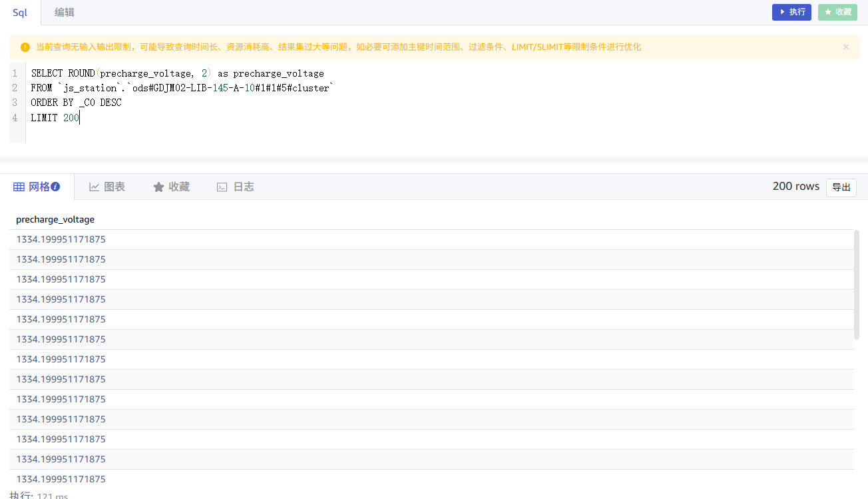Click line number 4 in editor gutter
Viewport: 868px width, 499px height.
pos(15,118)
